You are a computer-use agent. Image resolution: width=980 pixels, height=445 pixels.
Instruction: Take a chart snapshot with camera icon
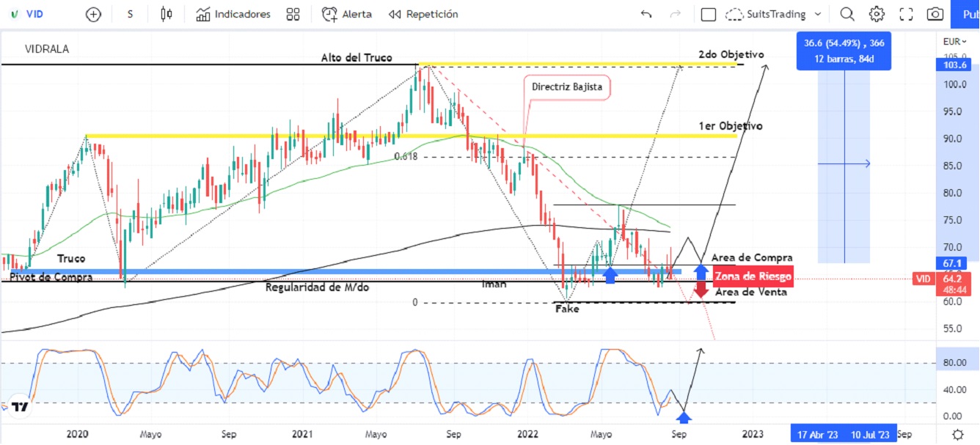pyautogui.click(x=935, y=14)
